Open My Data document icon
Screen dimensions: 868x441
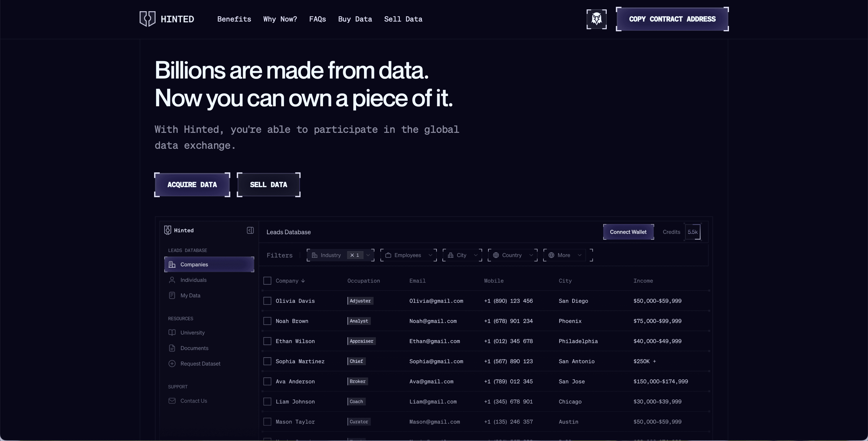click(172, 295)
